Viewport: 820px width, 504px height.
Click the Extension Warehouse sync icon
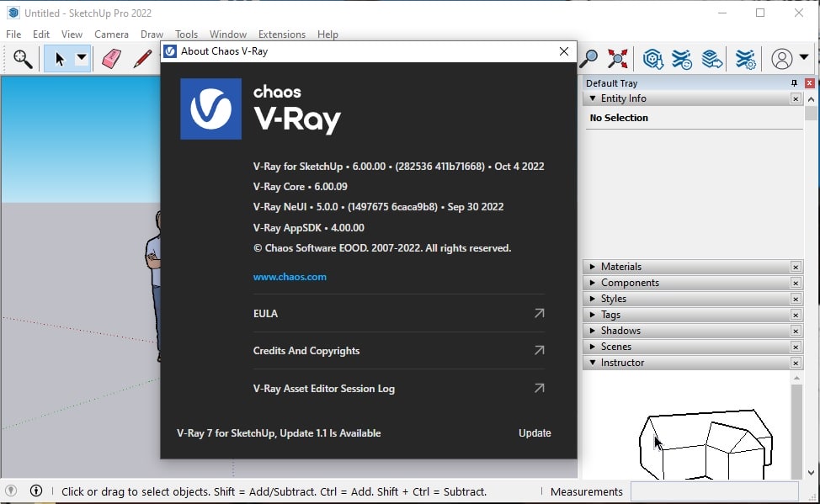(x=683, y=59)
